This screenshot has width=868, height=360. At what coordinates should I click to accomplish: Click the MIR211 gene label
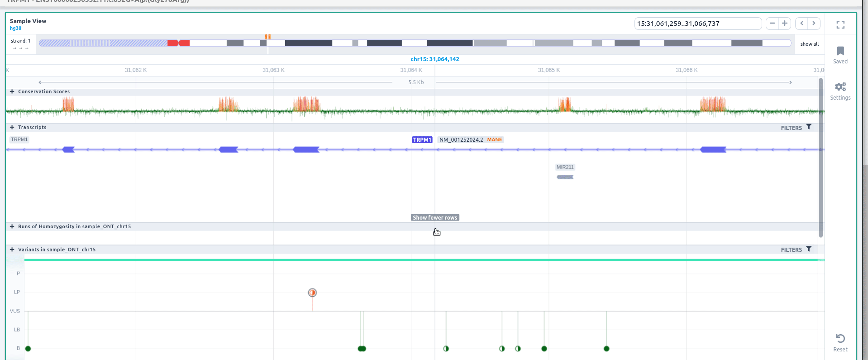(x=565, y=167)
